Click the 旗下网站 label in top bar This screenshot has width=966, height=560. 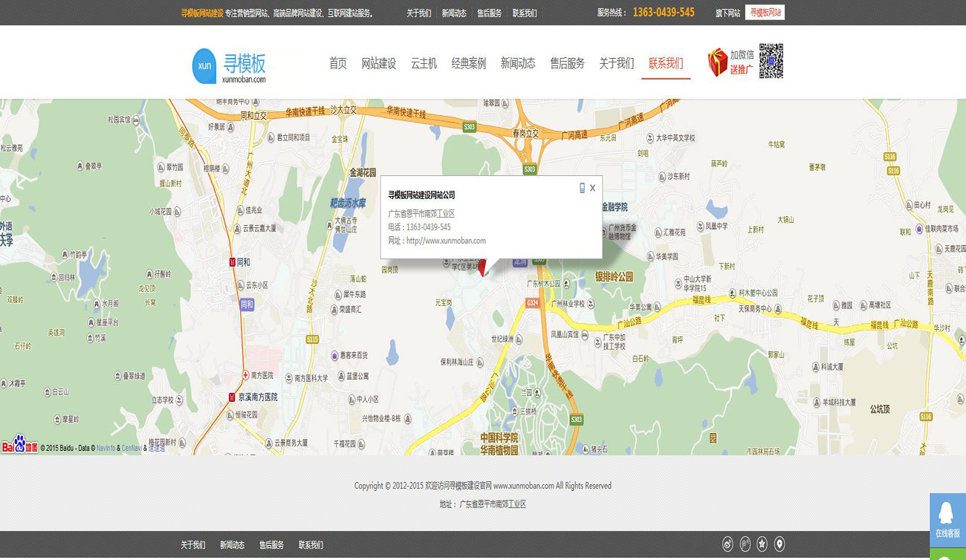[x=727, y=13]
